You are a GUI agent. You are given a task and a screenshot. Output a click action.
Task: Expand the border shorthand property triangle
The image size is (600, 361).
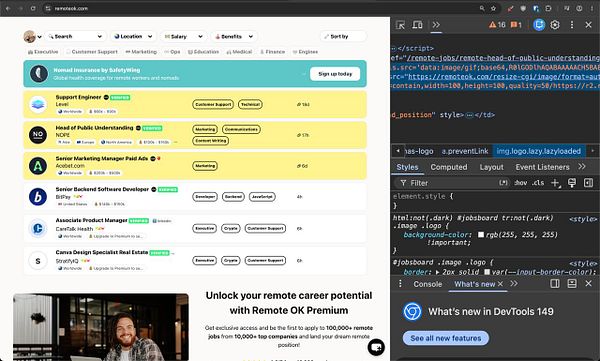[438, 272]
